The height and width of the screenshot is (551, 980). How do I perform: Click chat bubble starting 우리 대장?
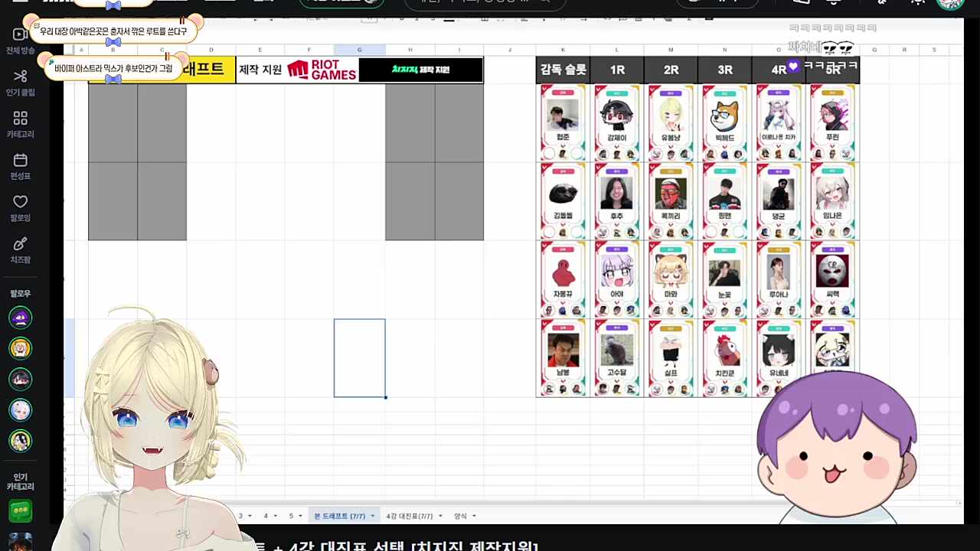coord(113,31)
